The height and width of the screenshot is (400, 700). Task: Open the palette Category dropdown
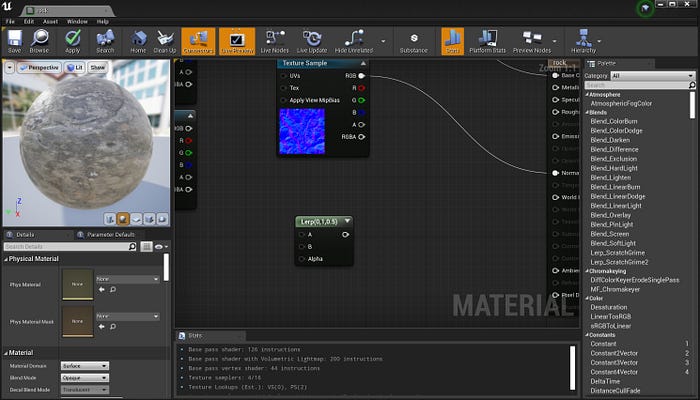(649, 75)
